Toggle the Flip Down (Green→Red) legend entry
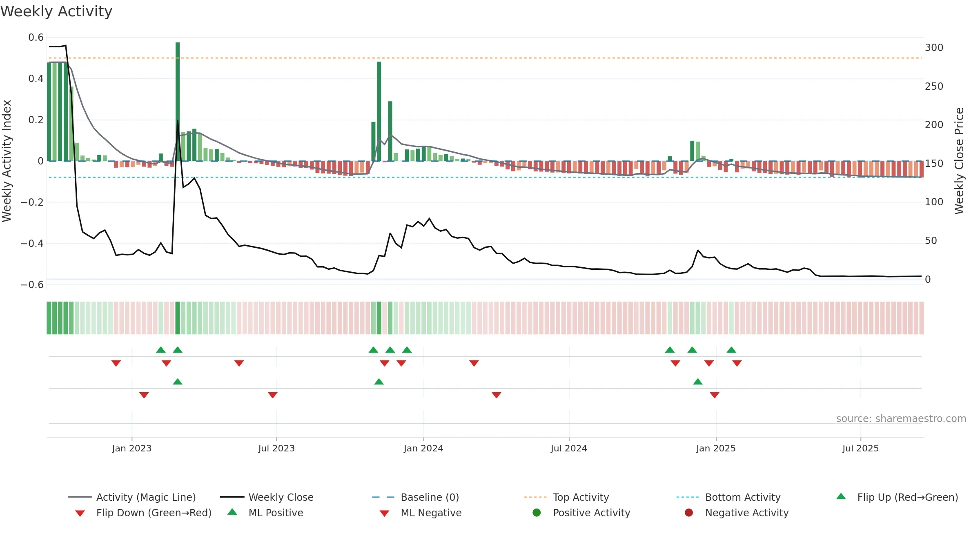 coord(143,513)
